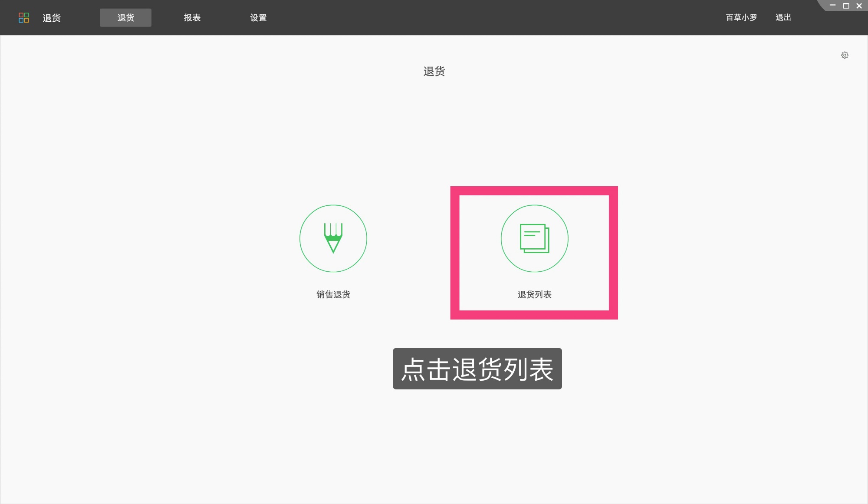Screen dimensions: 868x504
Task: Open the gear icon near the top-right corner
Action: pos(845,55)
